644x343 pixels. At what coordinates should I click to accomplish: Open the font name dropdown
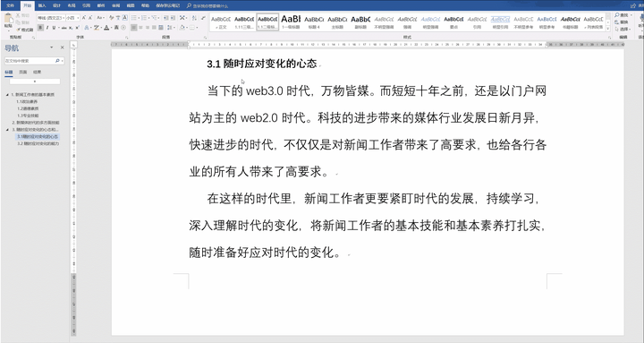point(64,18)
